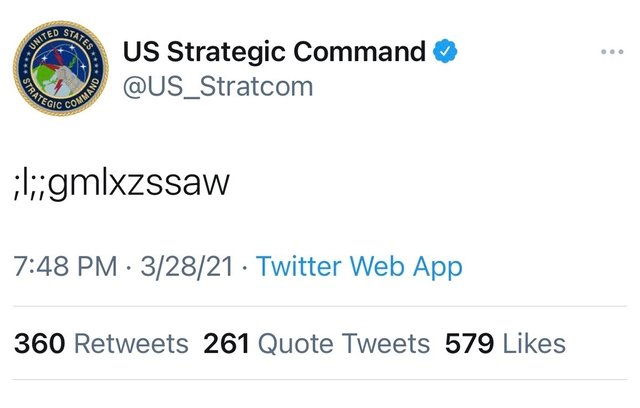Visit the @US_Stratcom handle

coord(217,87)
